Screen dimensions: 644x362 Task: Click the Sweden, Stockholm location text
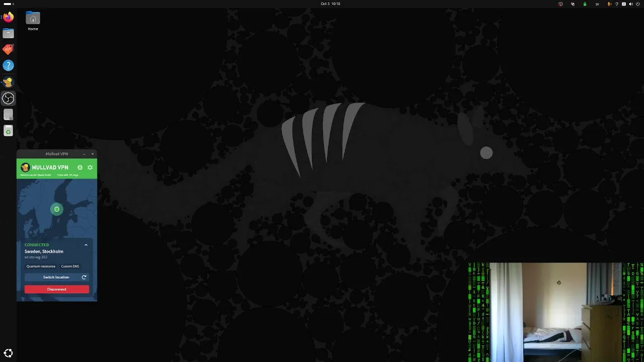coord(44,251)
